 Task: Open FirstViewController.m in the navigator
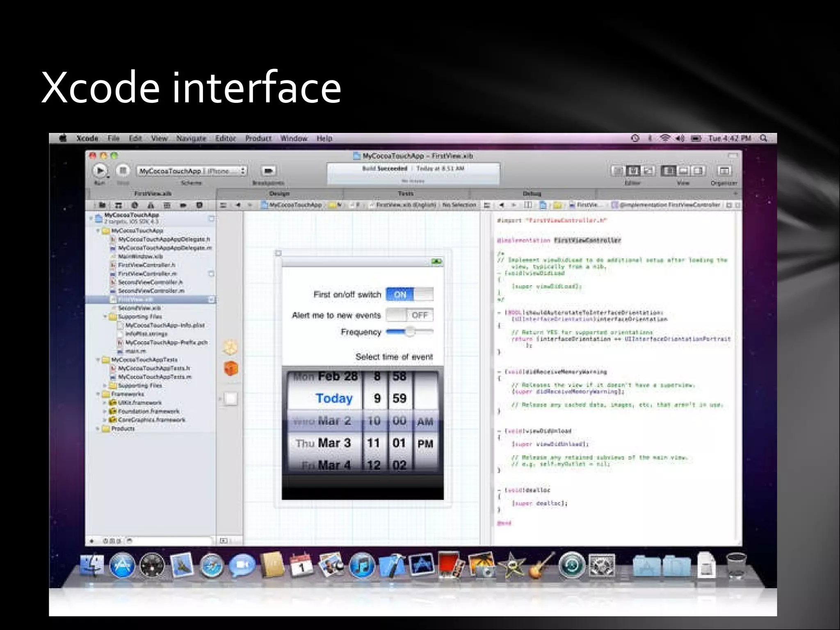[x=144, y=274]
